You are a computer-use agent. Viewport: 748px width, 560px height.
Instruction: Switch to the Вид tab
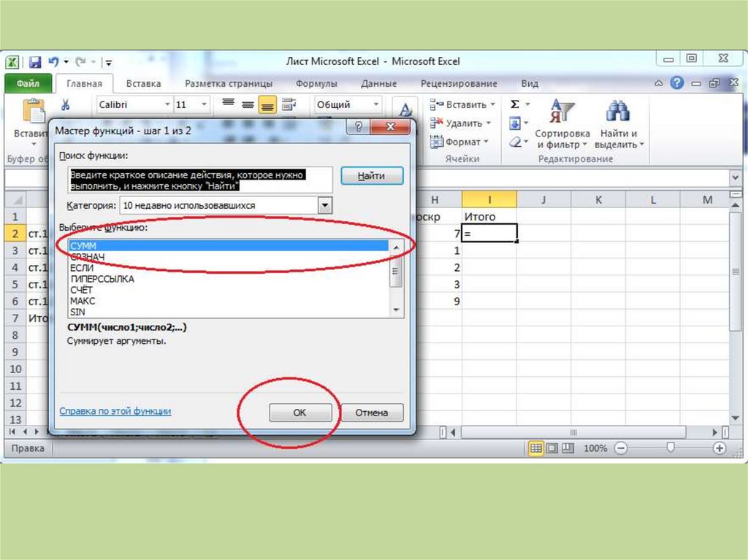530,83
